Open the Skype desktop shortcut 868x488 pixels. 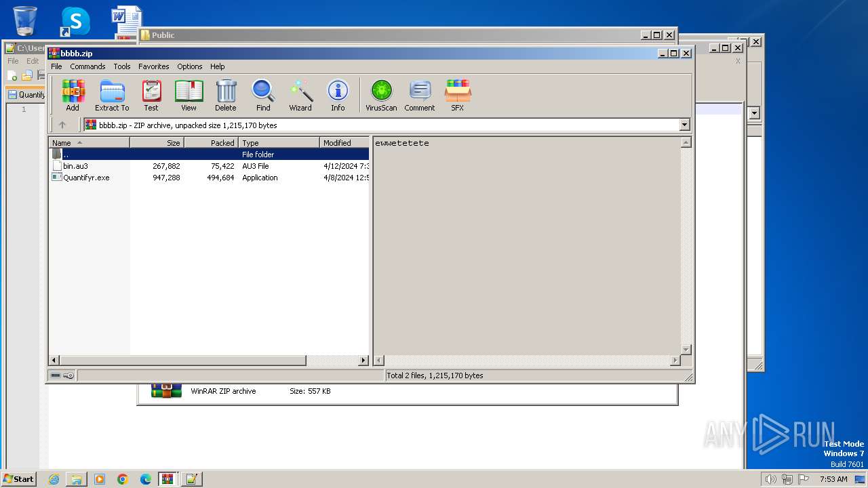pyautogui.click(x=75, y=22)
